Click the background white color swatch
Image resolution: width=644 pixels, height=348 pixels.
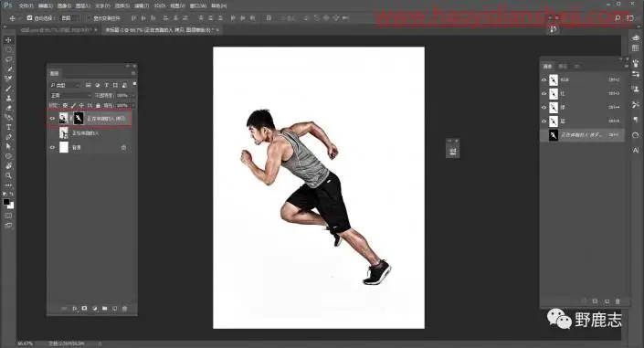(x=11, y=206)
